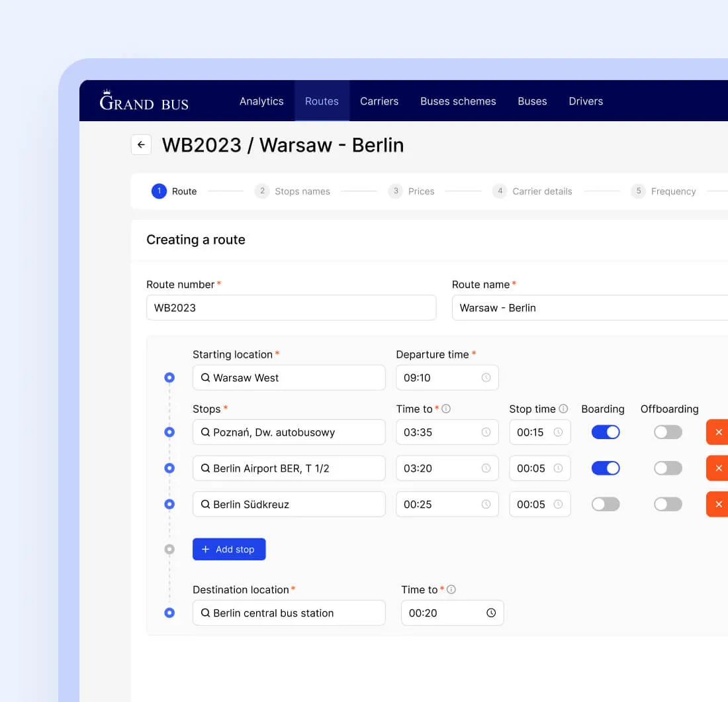Click the Berlin Airport BER, T 1/2 field
728x702 pixels.
[289, 468]
